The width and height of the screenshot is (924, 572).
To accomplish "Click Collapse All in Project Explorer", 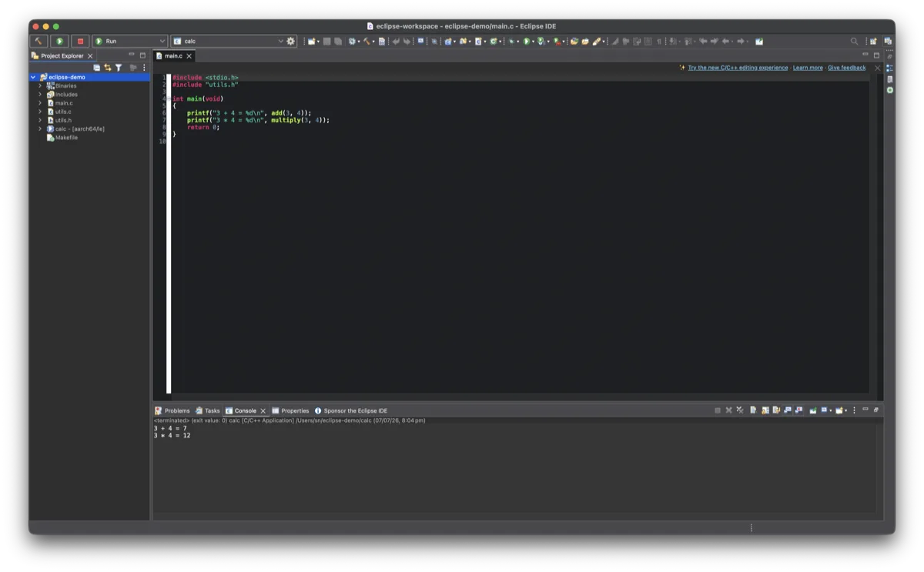I will coord(96,68).
